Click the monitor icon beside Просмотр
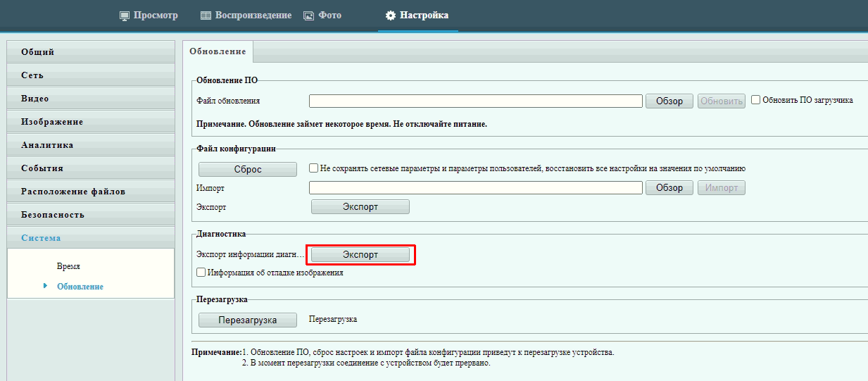Image resolution: width=868 pixels, height=381 pixels. click(125, 15)
